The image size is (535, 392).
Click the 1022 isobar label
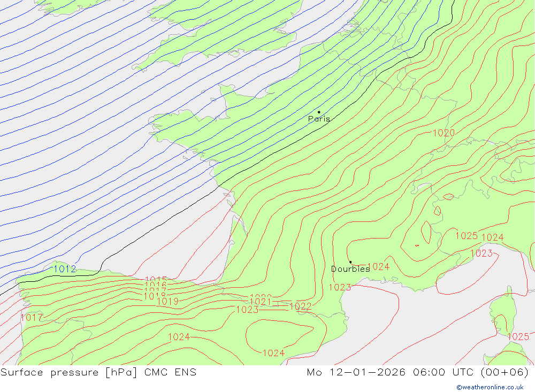[301, 307]
